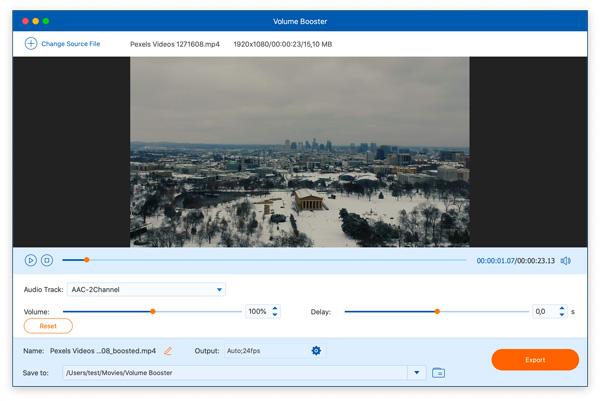Expand the Save to path dropdown

coord(417,373)
